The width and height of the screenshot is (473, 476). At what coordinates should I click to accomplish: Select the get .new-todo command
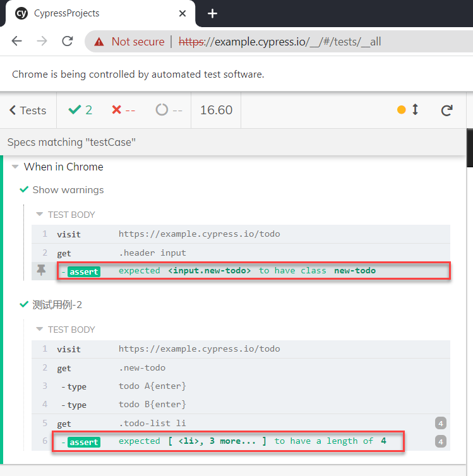[x=241, y=368]
